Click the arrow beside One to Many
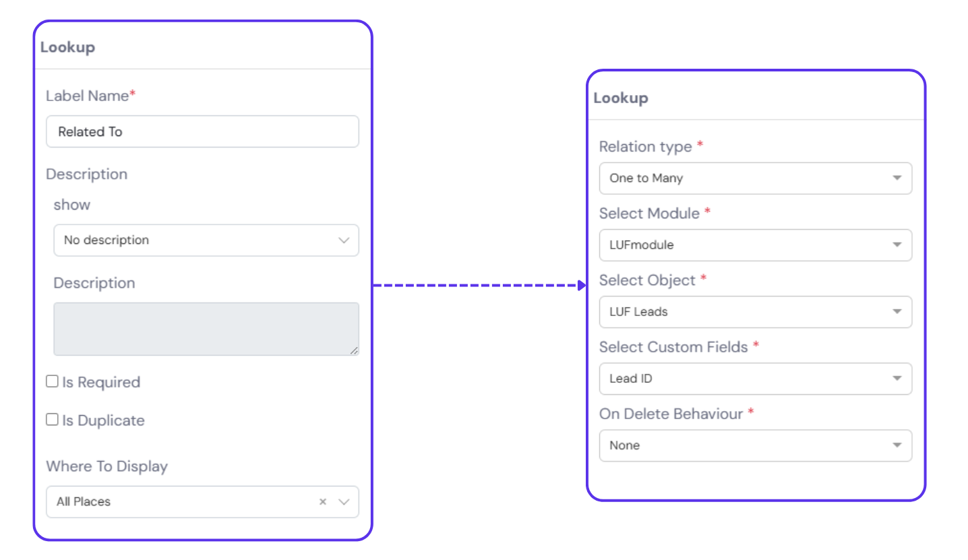Image resolution: width=968 pixels, height=560 pixels. pyautogui.click(x=897, y=179)
